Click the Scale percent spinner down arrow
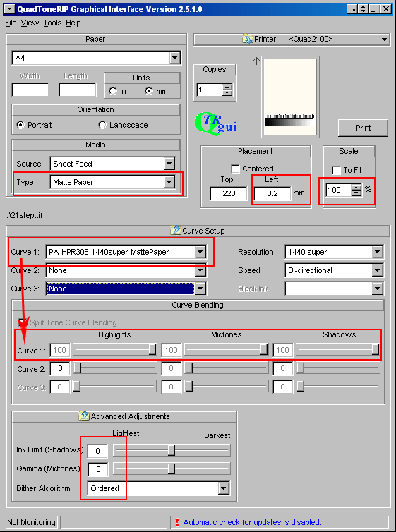The image size is (396, 532). pos(356,193)
